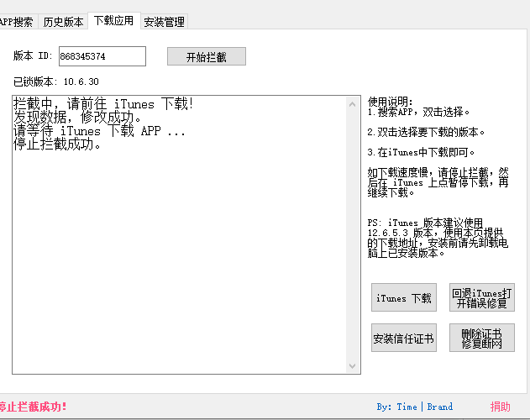
Task: Click instruction 3.在iTunes中下载即可。
Action: coord(421,152)
